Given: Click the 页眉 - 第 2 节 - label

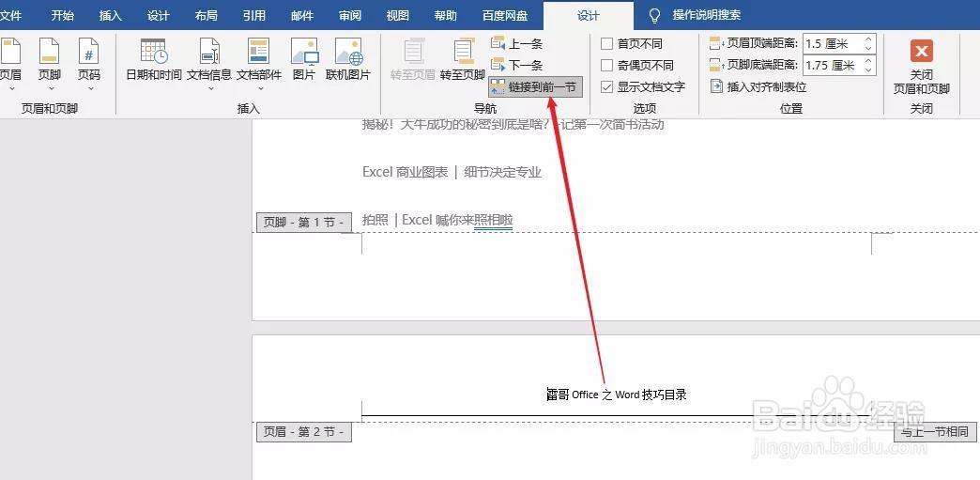Looking at the screenshot, I should point(304,432).
